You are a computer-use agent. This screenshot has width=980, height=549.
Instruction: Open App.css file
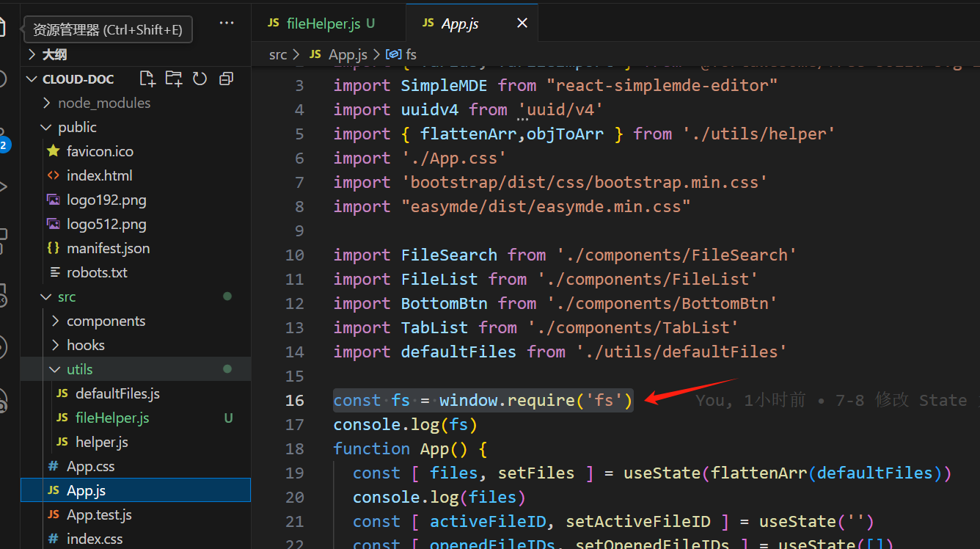click(x=136, y=466)
